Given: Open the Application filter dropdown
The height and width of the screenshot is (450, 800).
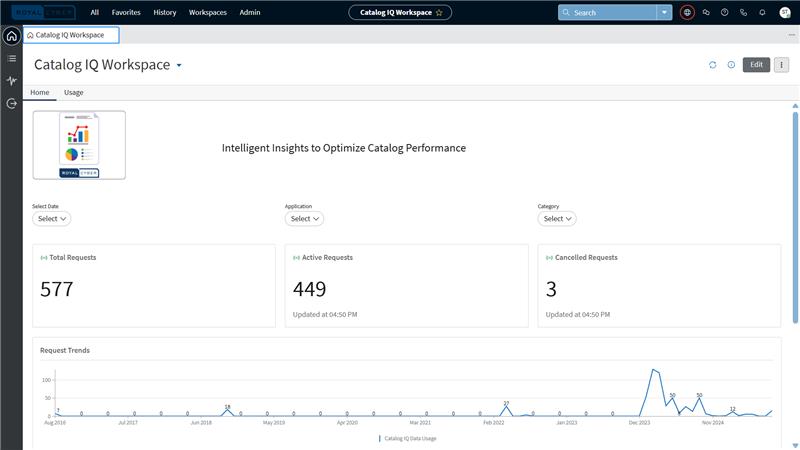Looking at the screenshot, I should point(304,218).
